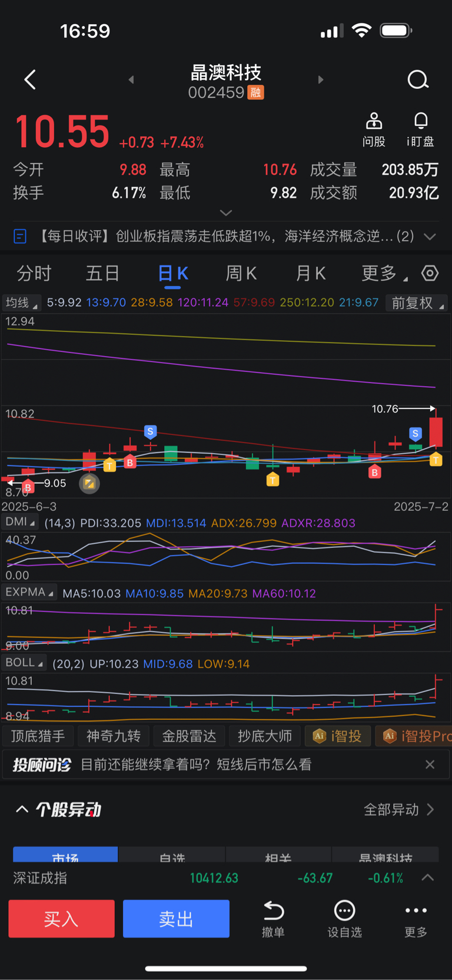The image size is (452, 980).
Task: Tap the i智投 AI icon button
Action: tap(338, 736)
